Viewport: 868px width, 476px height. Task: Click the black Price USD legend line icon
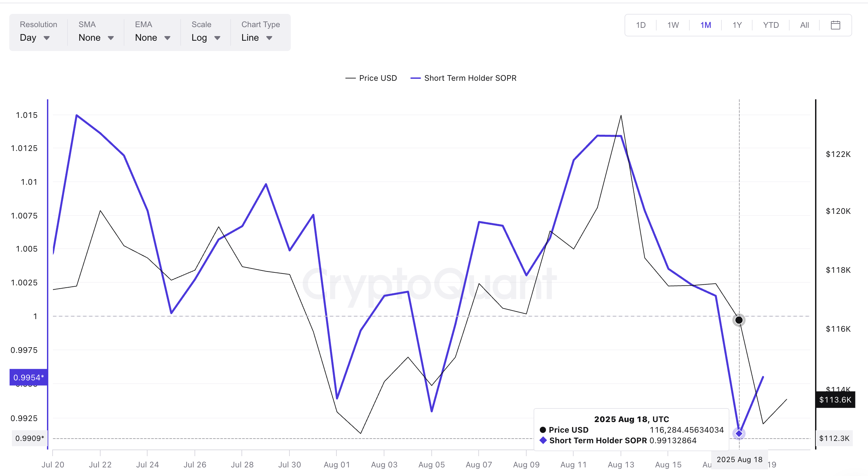pos(350,78)
